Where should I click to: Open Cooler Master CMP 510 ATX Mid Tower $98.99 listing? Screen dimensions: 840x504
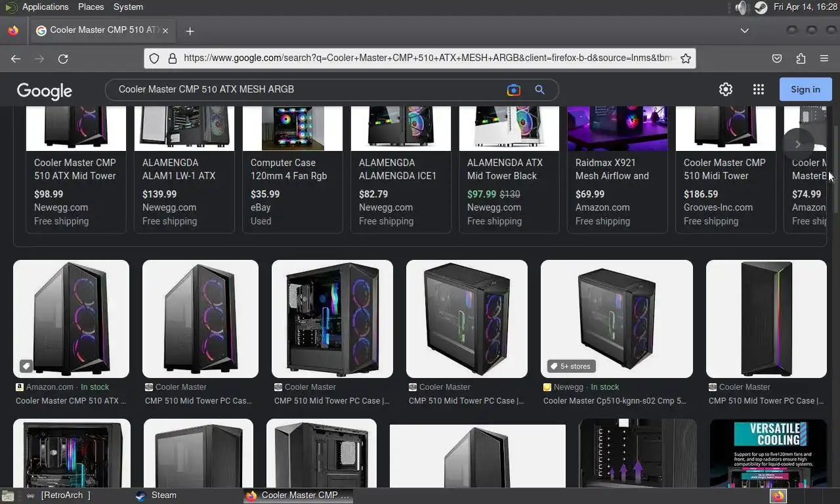(x=75, y=169)
